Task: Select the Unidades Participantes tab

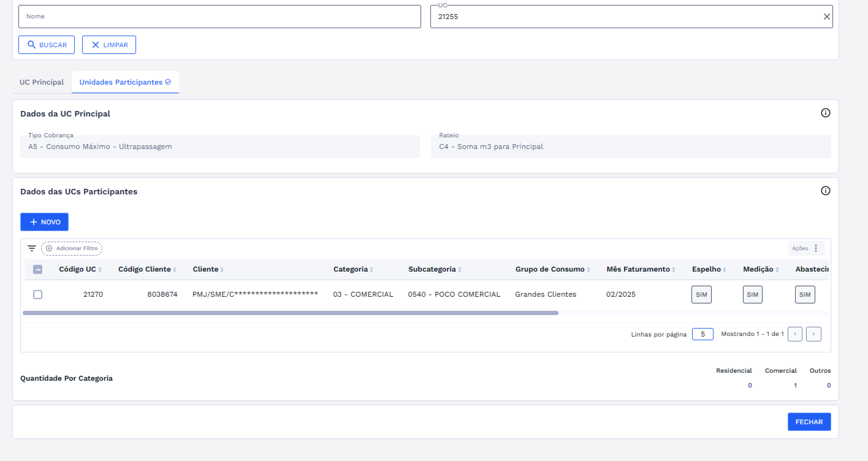Action: (125, 82)
